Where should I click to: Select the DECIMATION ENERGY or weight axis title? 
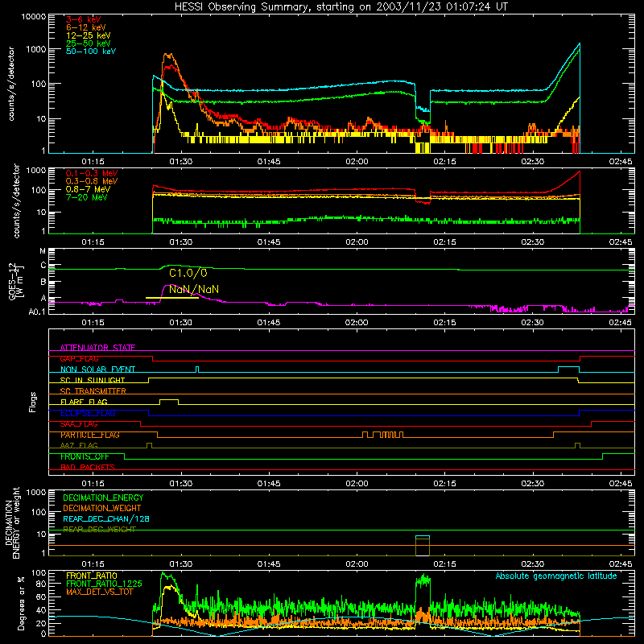pyautogui.click(x=12, y=522)
